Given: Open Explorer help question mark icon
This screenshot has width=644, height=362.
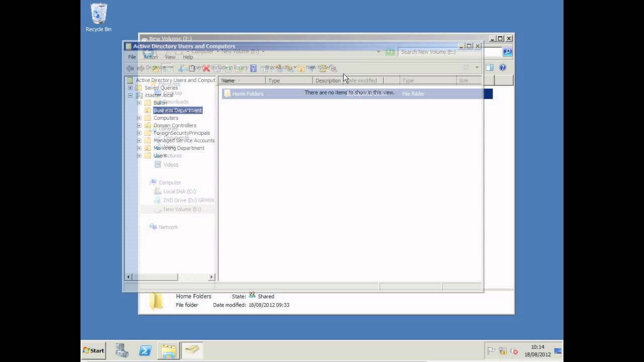Looking at the screenshot, I should [502, 67].
